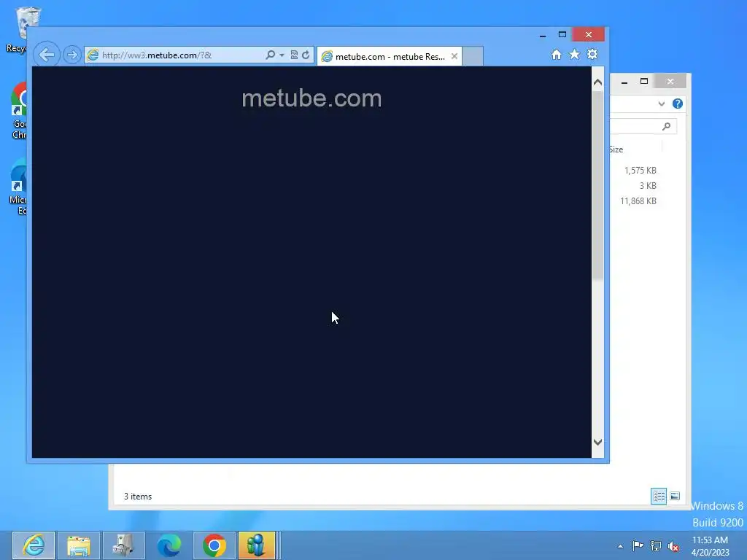This screenshot has width=747, height=560.
Task: Refresh the metube.com page
Action: point(306,55)
